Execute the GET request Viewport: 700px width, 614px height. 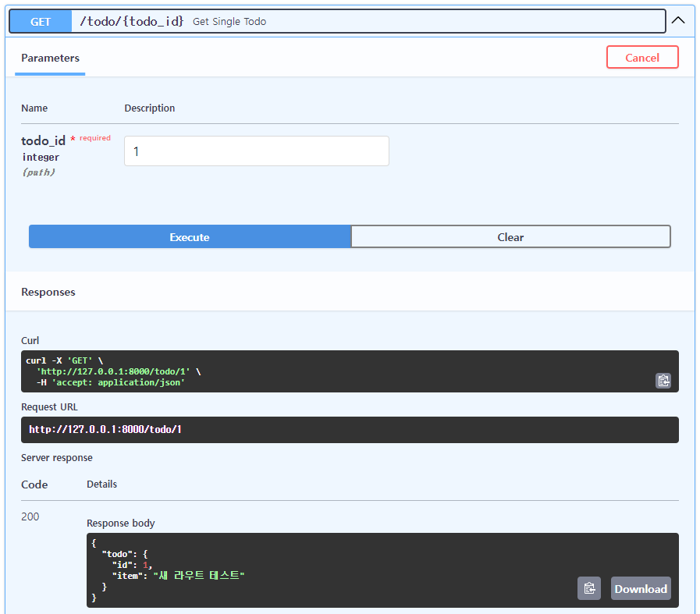pyautogui.click(x=190, y=237)
